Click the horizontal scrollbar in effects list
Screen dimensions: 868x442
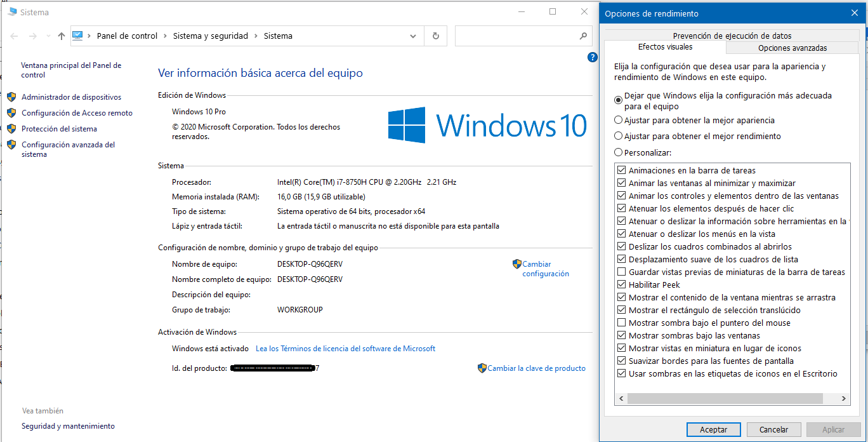tap(725, 399)
